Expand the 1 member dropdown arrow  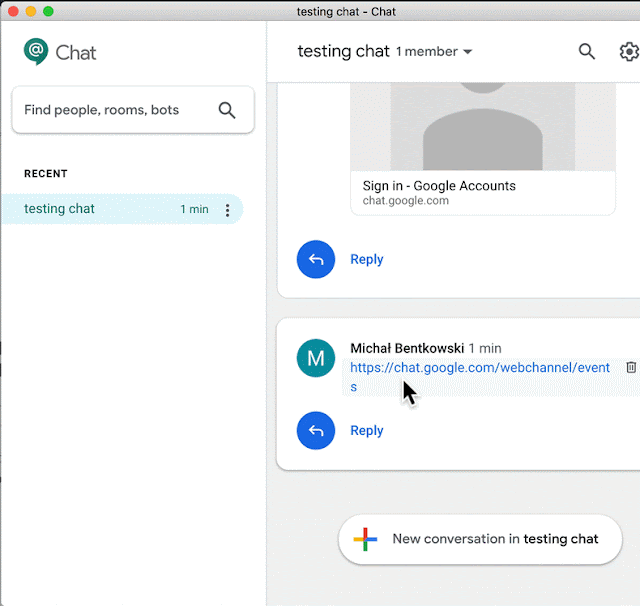pos(468,52)
